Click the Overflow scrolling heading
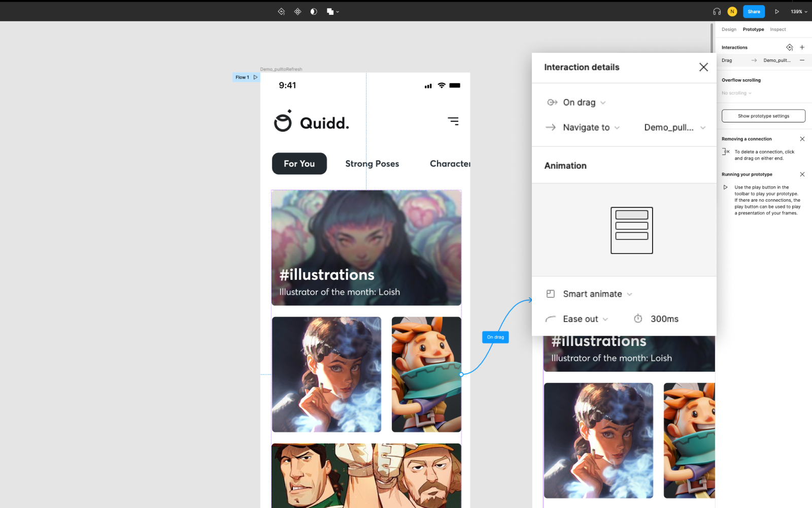This screenshot has width=812, height=508. pos(741,80)
